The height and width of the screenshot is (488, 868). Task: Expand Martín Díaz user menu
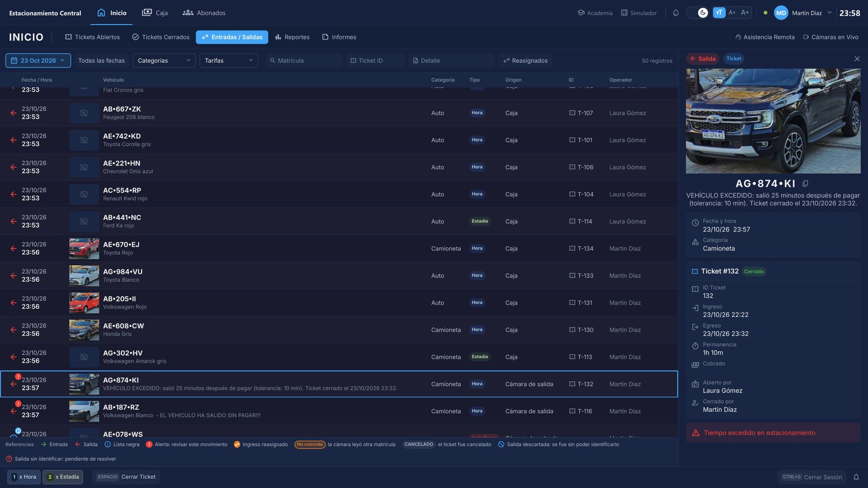pyautogui.click(x=803, y=13)
